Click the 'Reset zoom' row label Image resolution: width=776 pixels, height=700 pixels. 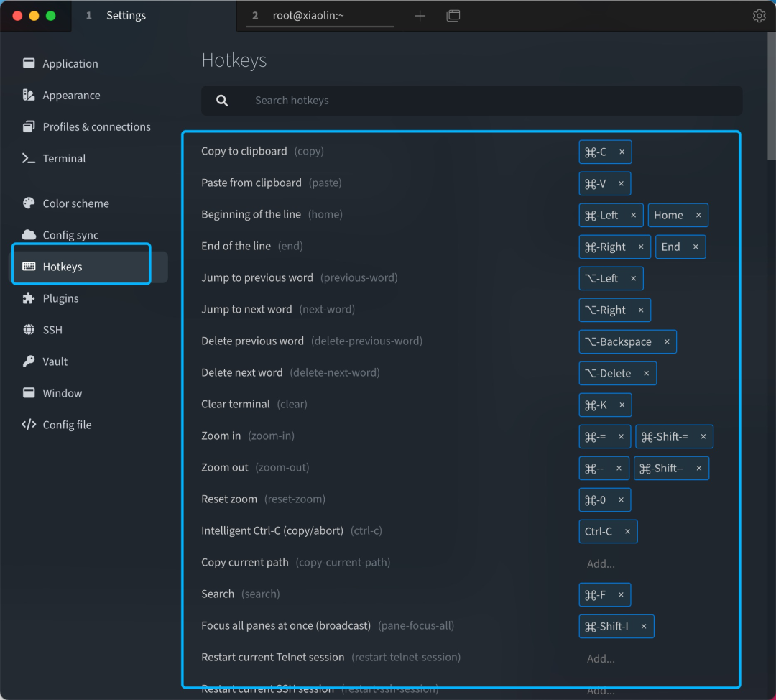click(x=229, y=499)
